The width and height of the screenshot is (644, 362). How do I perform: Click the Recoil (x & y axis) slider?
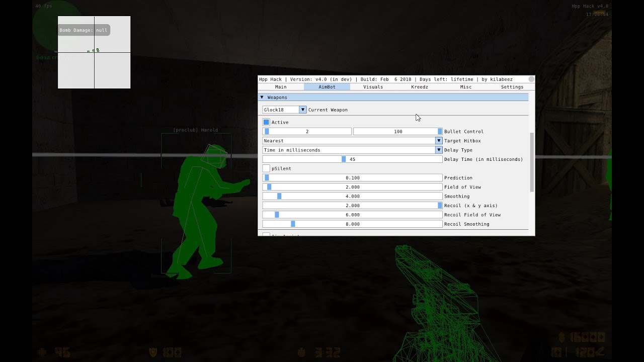tap(352, 206)
